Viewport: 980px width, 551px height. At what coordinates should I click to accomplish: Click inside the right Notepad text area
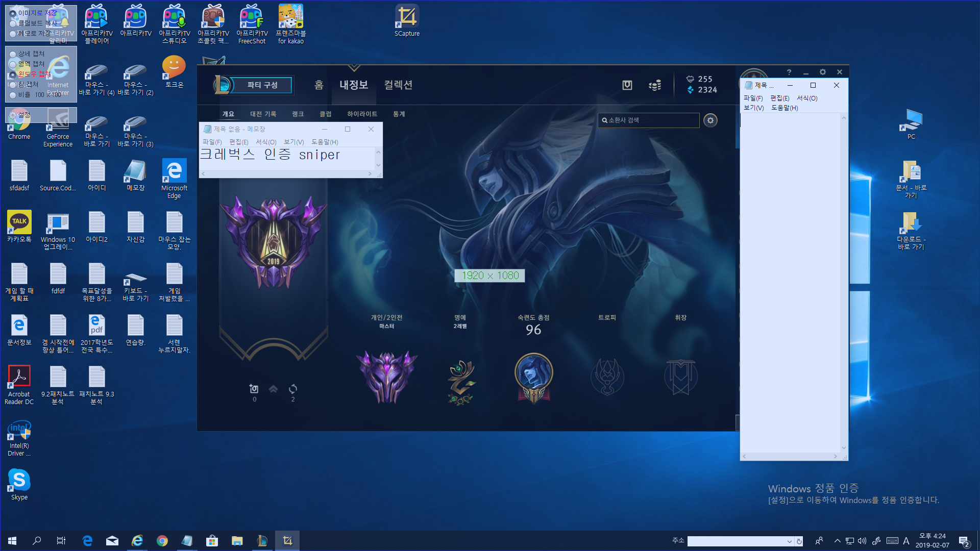coord(790,283)
